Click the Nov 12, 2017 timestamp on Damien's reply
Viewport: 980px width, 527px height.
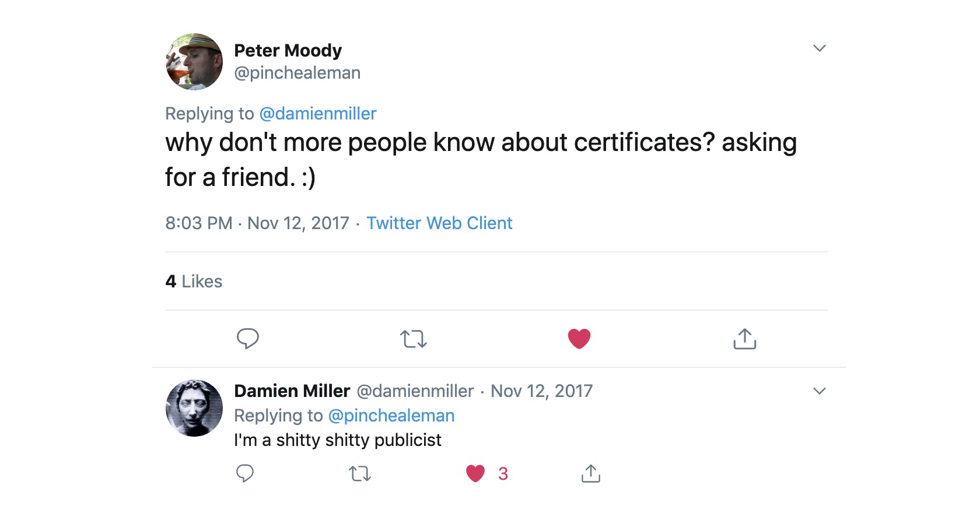pos(541,391)
